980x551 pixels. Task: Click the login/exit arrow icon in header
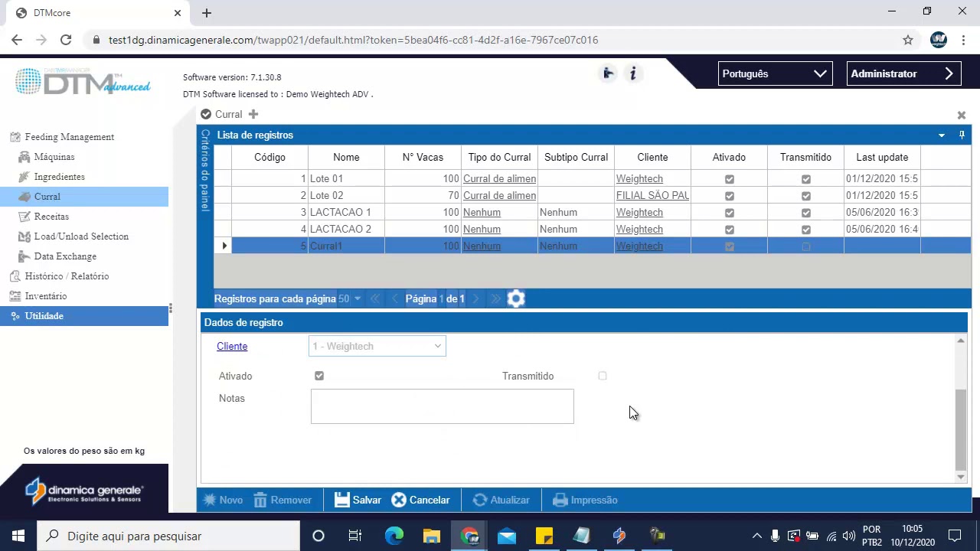[x=608, y=73]
